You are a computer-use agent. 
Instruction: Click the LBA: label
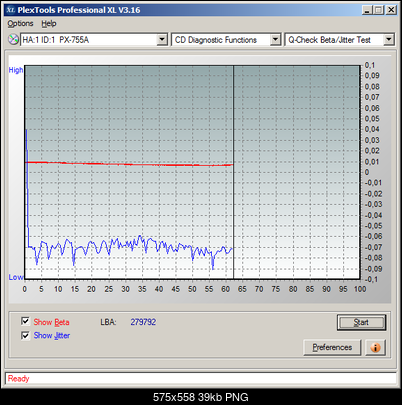[x=108, y=322]
